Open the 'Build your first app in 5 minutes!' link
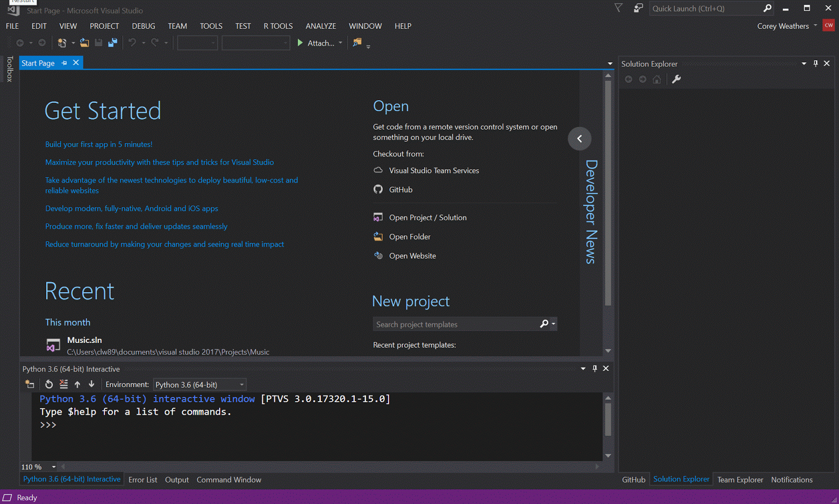The image size is (839, 504). [x=99, y=144]
